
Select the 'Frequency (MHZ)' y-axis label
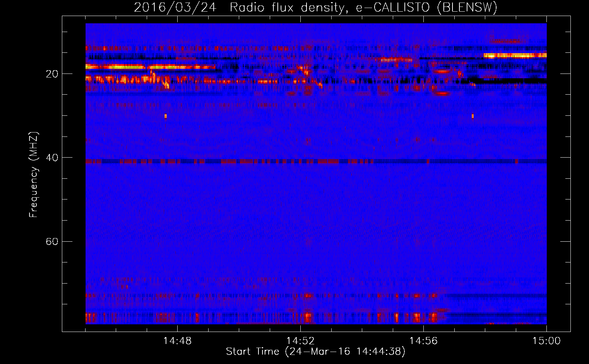point(33,175)
